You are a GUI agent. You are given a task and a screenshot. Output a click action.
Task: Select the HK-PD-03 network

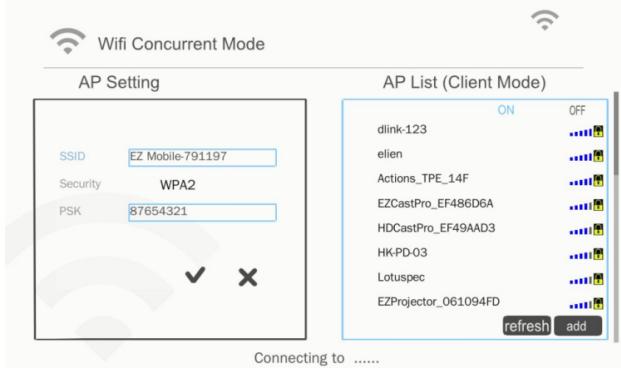(x=402, y=252)
